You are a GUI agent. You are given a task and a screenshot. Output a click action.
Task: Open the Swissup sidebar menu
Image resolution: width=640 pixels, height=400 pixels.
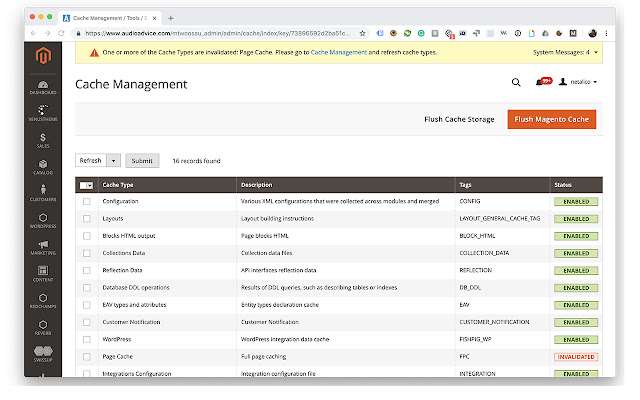click(x=43, y=354)
